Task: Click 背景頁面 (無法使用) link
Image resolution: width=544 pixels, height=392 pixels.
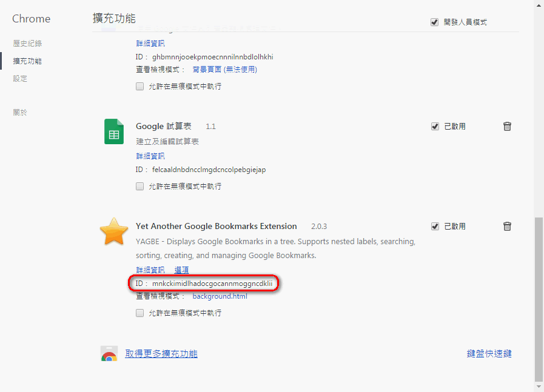Action: click(225, 69)
